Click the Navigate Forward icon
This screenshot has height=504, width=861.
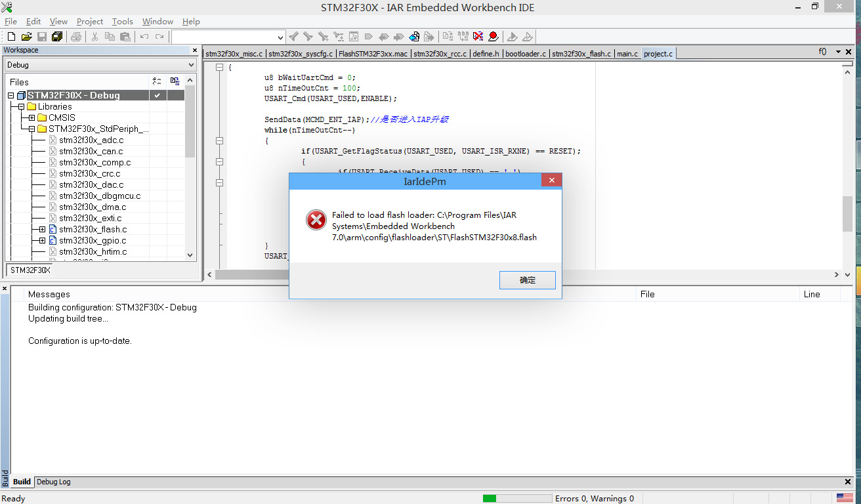[x=429, y=37]
